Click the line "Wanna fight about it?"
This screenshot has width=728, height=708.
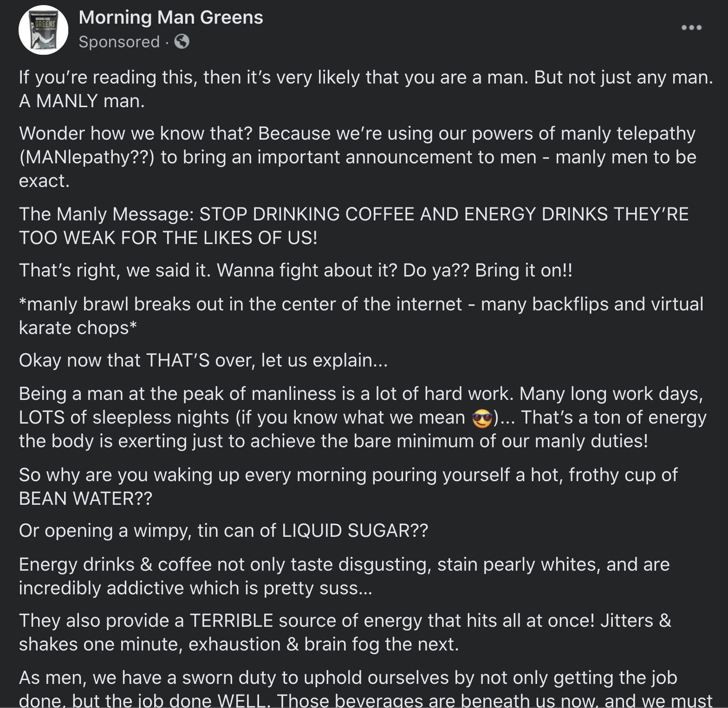pos(295,270)
